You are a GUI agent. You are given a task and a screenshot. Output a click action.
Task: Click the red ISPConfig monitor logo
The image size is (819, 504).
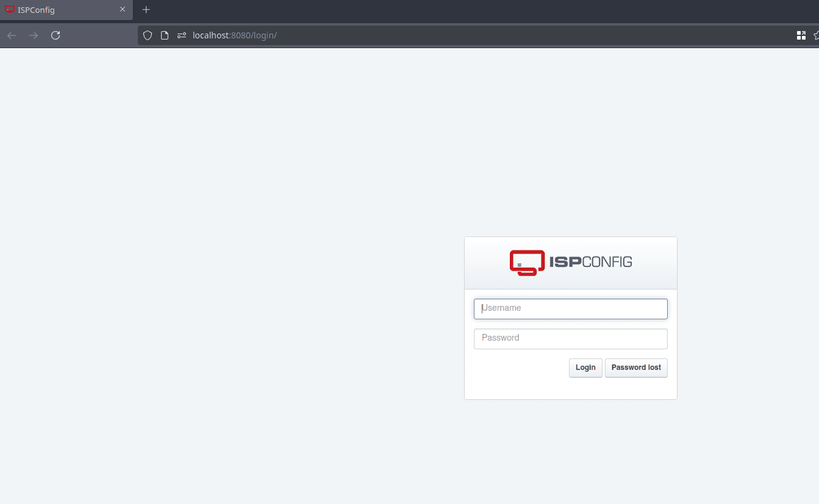coord(526,263)
